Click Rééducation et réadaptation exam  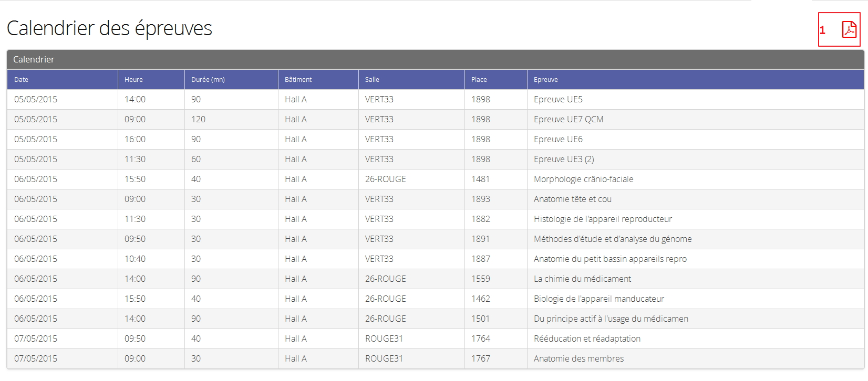587,339
